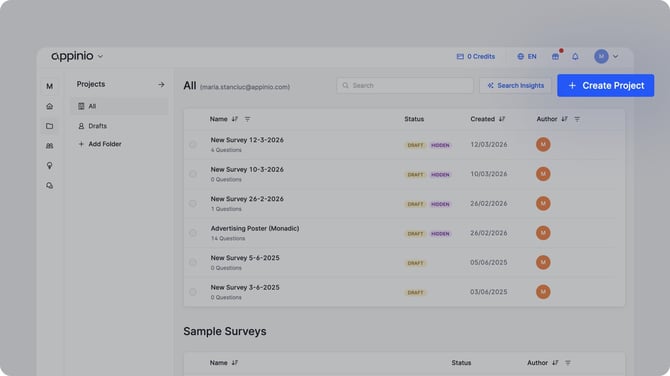Viewport: 670px width, 376px height.
Task: Focus the project Search field
Action: (x=405, y=85)
